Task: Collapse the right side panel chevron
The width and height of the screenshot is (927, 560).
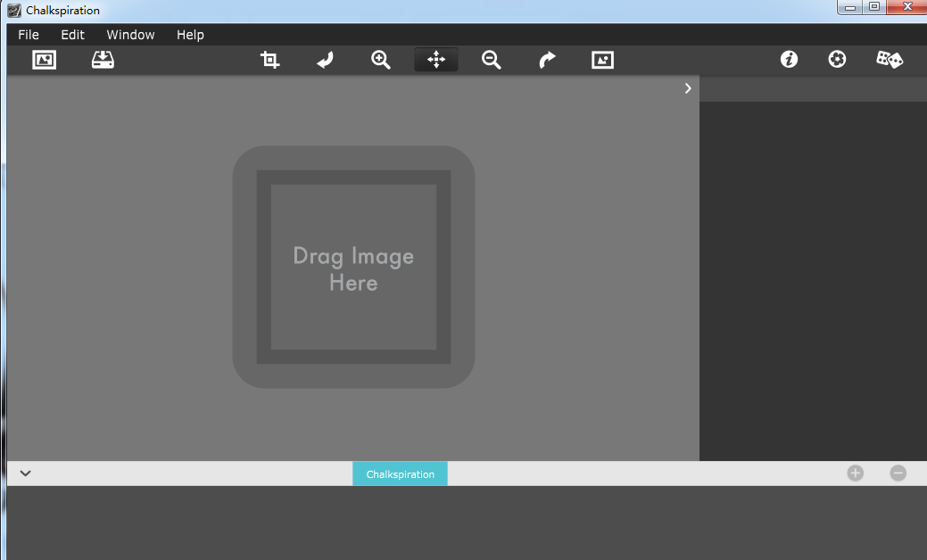Action: (x=688, y=88)
